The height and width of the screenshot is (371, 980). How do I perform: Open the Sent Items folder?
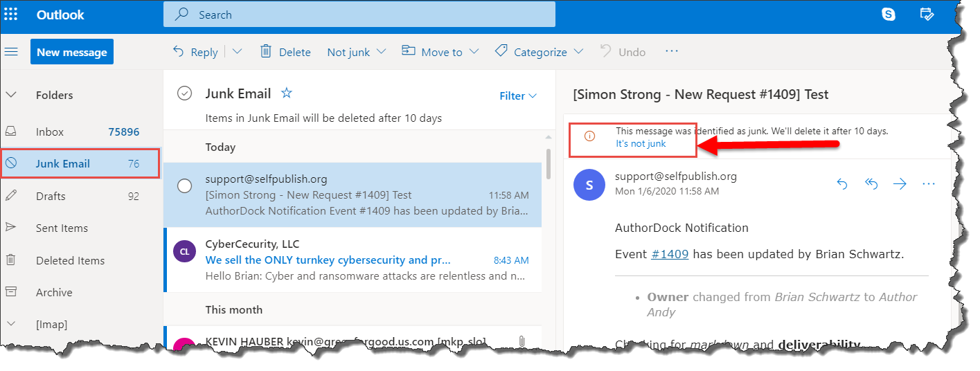[80, 228]
